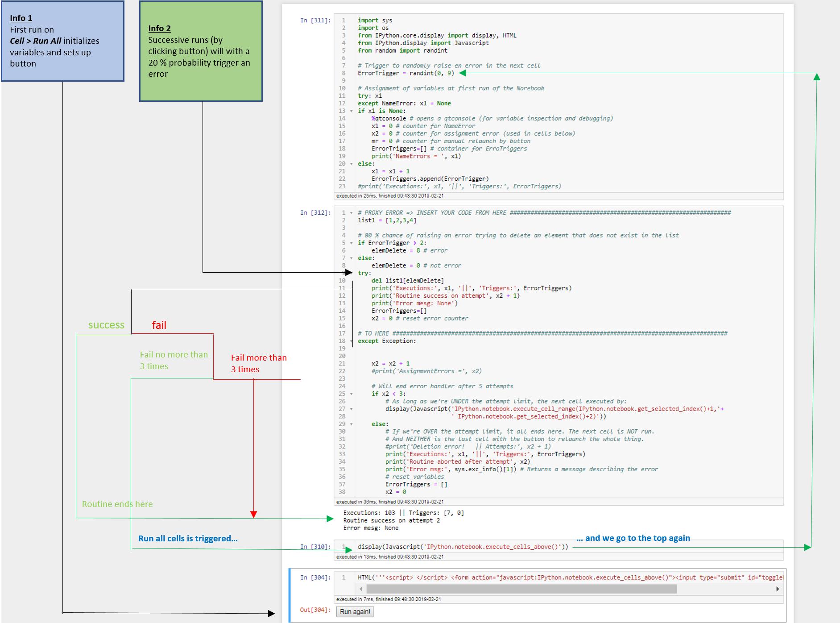Click the right arrow of the horizontal scrollbar
This screenshot has height=623, width=840.
pyautogui.click(x=778, y=589)
